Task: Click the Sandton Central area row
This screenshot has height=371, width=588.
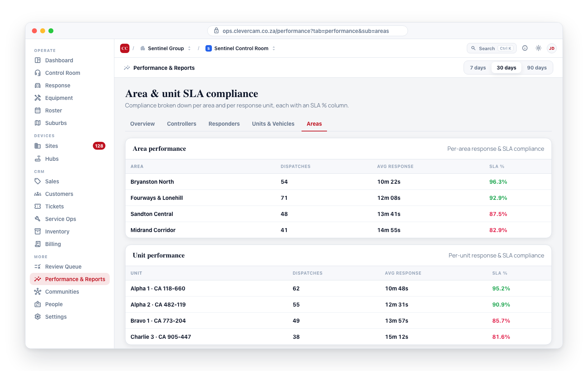Action: [x=338, y=214]
